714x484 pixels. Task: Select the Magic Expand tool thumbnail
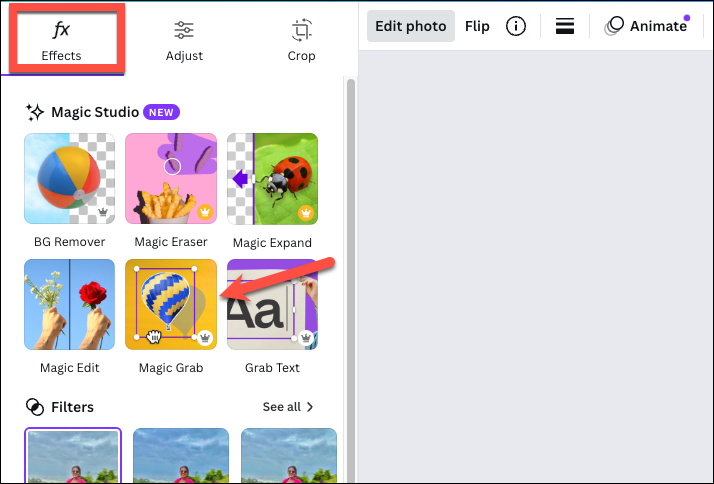pos(272,178)
